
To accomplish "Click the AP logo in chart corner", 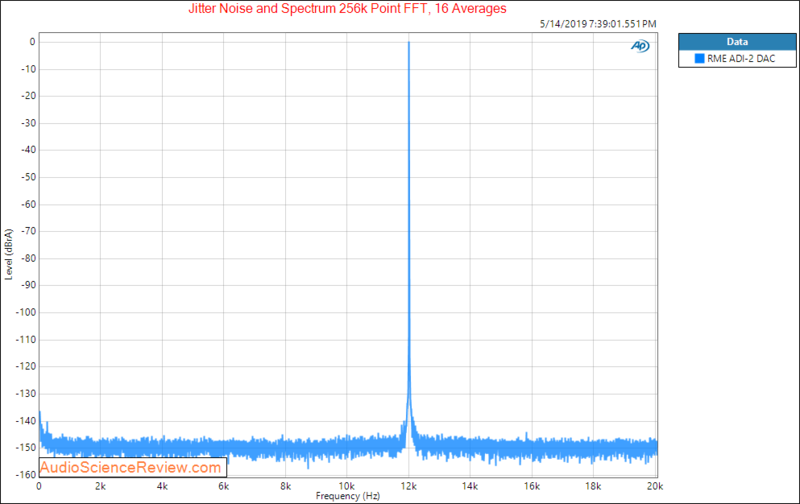I will coord(640,46).
